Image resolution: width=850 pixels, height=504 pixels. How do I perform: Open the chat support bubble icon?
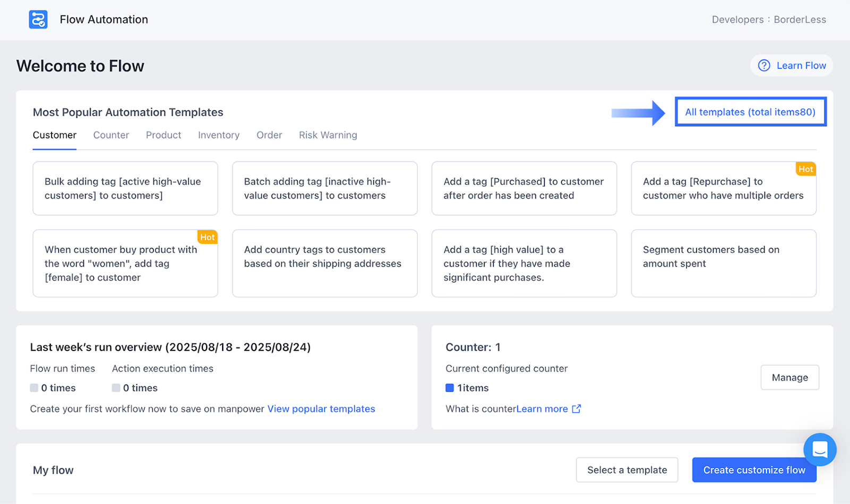pos(820,450)
